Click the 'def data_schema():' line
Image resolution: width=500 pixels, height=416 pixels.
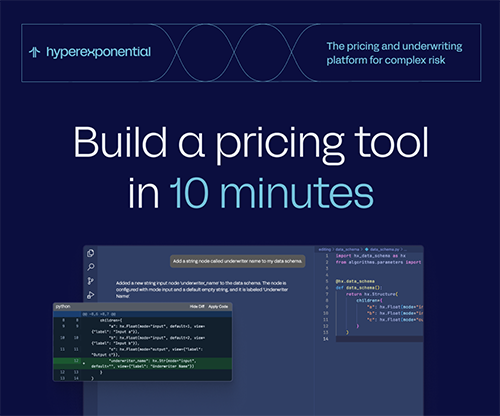359,288
